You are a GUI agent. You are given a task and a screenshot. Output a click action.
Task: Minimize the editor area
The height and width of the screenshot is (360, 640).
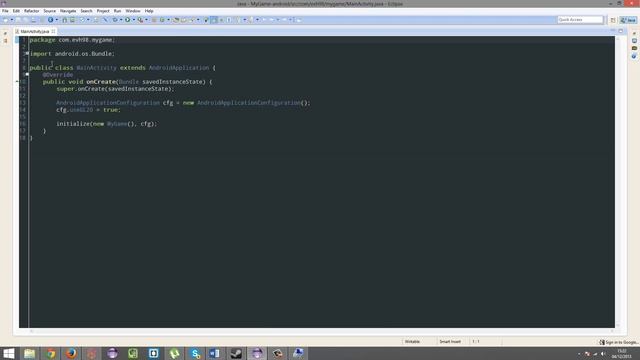(x=613, y=31)
